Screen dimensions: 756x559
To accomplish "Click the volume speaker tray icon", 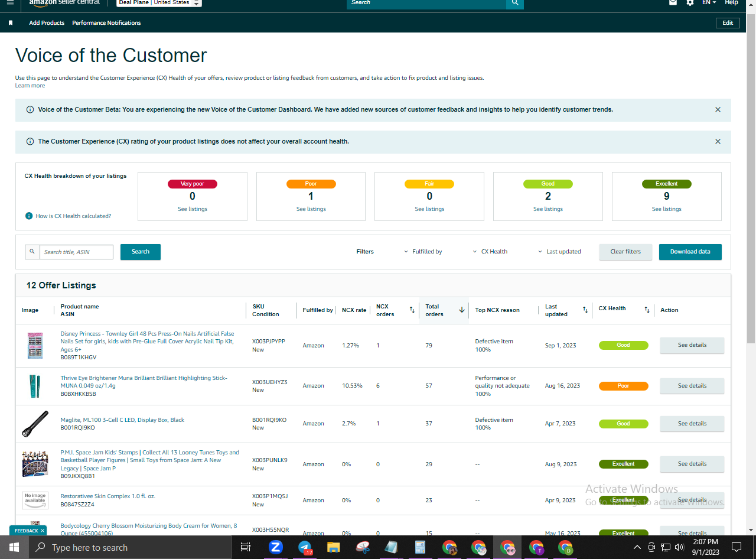I will pos(679,548).
